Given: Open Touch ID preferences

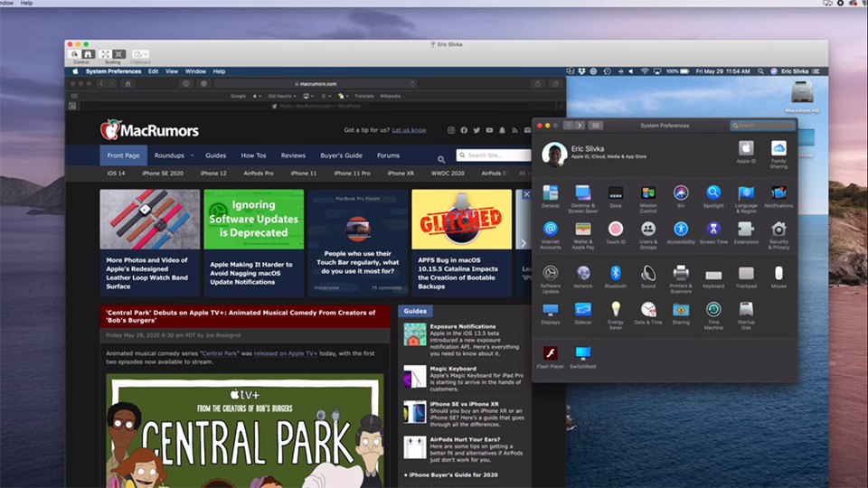Looking at the screenshot, I should point(616,232).
